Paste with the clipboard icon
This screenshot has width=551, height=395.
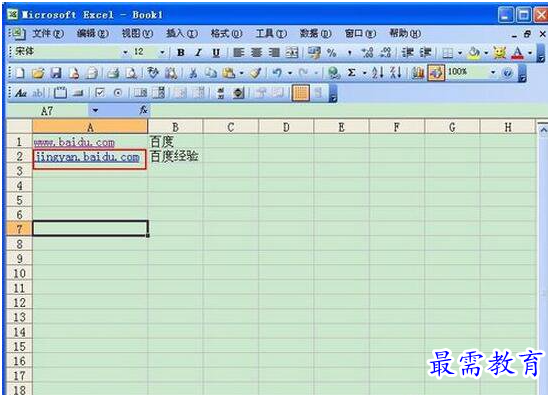[x=229, y=73]
